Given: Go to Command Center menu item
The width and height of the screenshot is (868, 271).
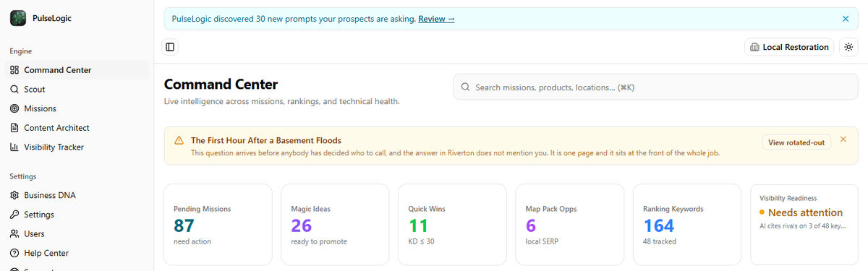Looking at the screenshot, I should (x=77, y=70).
